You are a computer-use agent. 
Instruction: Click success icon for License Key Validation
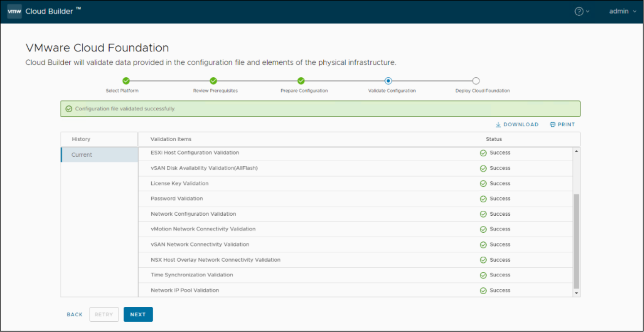(483, 184)
